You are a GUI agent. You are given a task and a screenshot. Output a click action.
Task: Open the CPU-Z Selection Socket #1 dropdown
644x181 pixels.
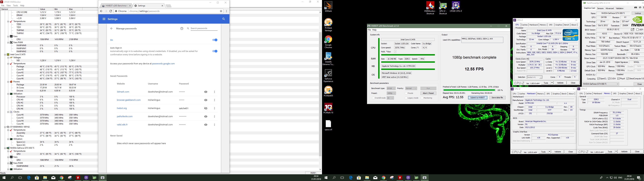tap(534, 77)
